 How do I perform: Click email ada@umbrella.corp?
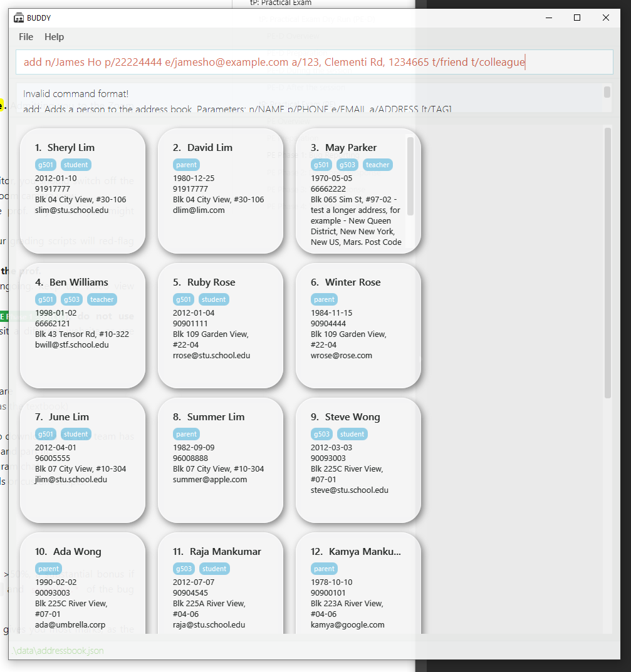coord(70,624)
